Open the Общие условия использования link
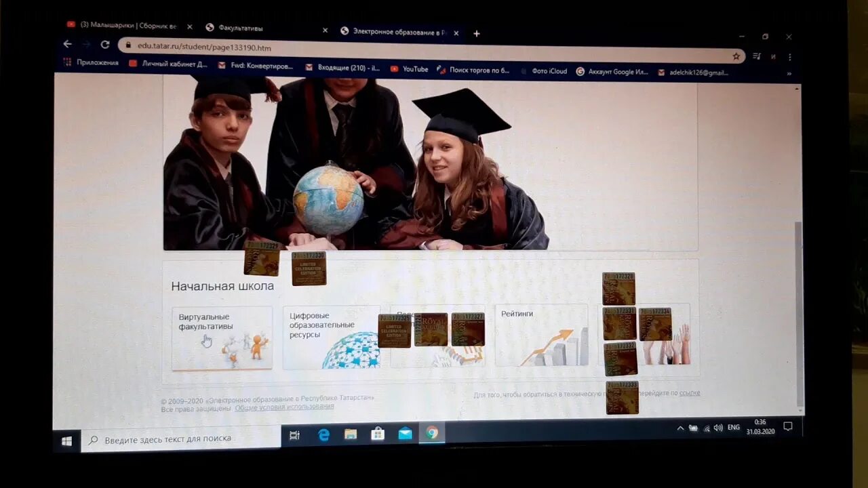Image resolution: width=868 pixels, height=488 pixels. [x=284, y=406]
